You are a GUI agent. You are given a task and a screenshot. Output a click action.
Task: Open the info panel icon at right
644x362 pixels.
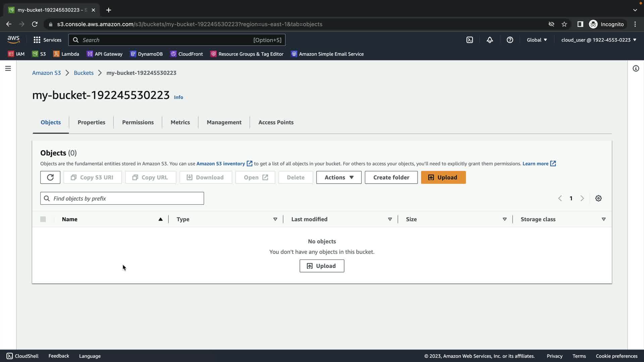pyautogui.click(x=636, y=68)
